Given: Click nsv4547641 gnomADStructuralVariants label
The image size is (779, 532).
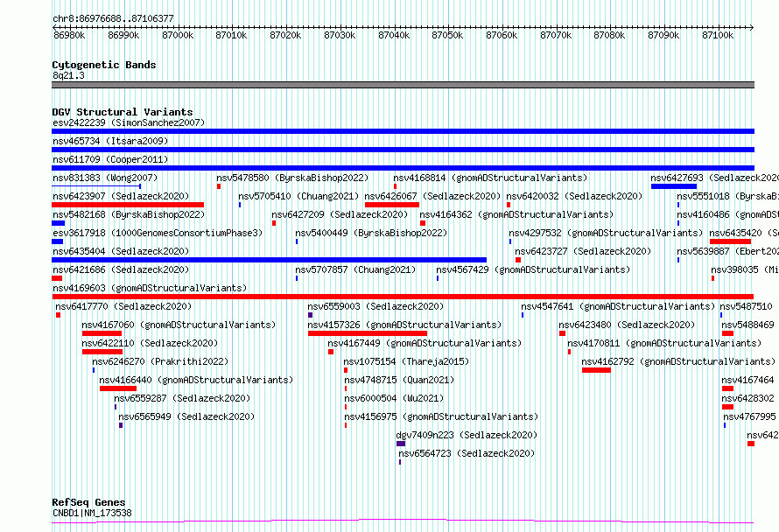Looking at the screenshot, I should click(x=618, y=306).
